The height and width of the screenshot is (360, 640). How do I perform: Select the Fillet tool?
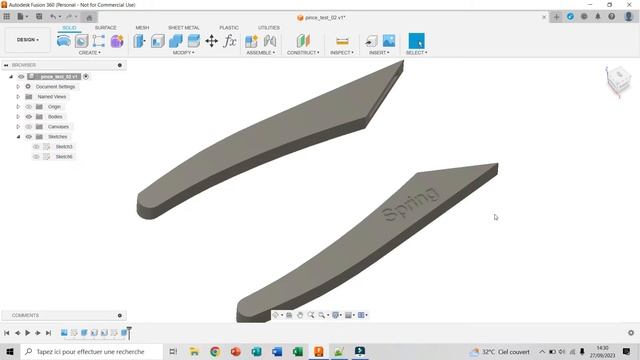point(158,41)
